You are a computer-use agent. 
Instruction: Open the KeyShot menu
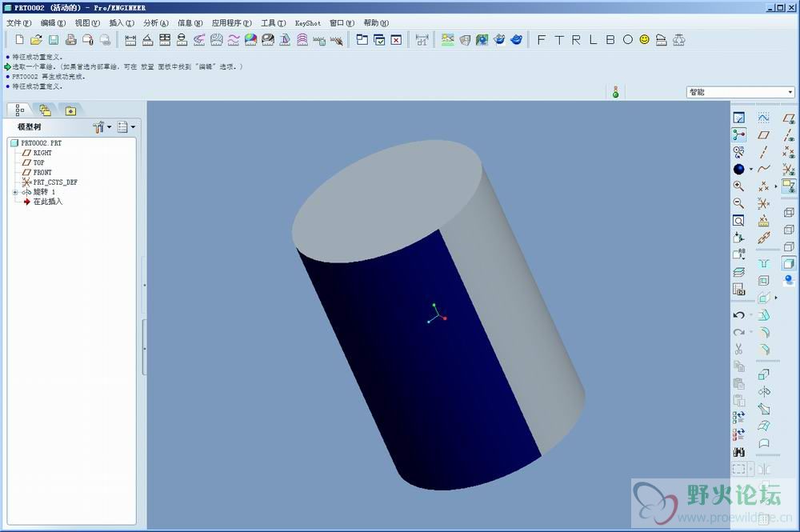point(308,23)
